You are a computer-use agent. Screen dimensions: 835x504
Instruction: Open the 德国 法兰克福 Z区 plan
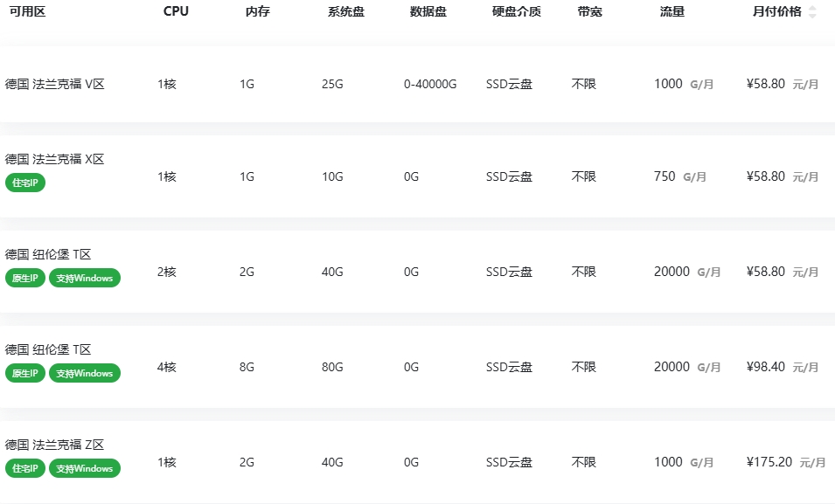pos(54,445)
